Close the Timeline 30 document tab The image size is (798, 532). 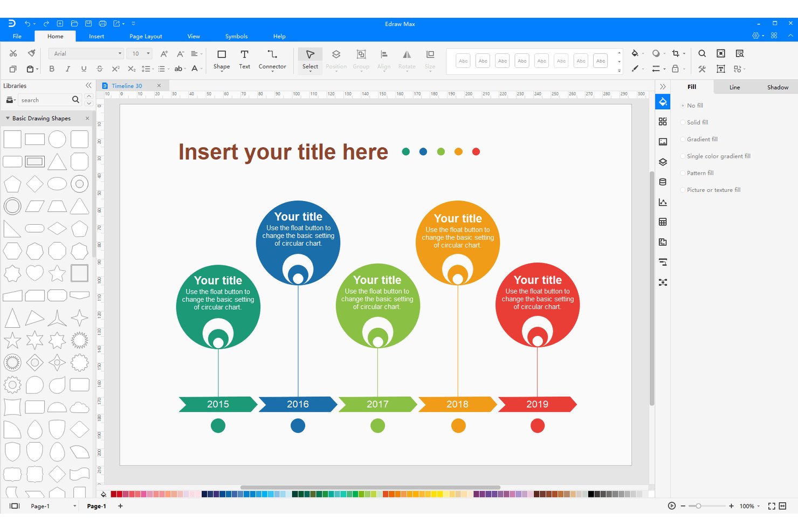tap(159, 86)
